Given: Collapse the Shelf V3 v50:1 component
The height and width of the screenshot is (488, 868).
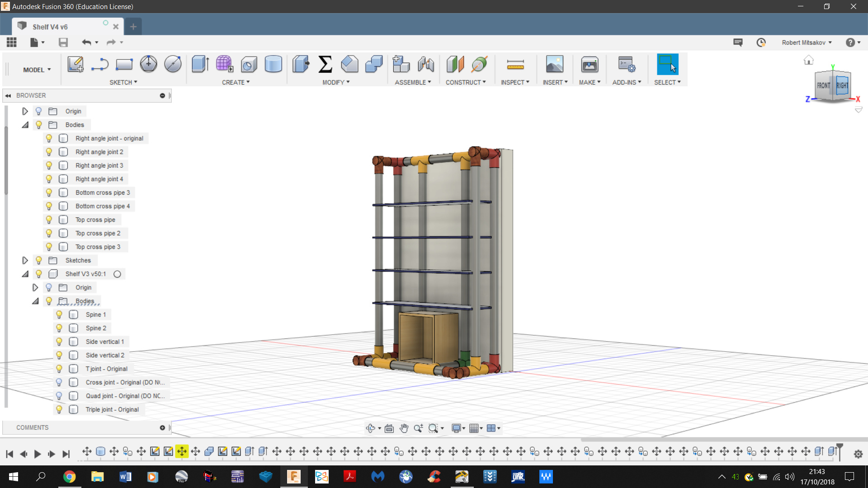Looking at the screenshot, I should (25, 274).
